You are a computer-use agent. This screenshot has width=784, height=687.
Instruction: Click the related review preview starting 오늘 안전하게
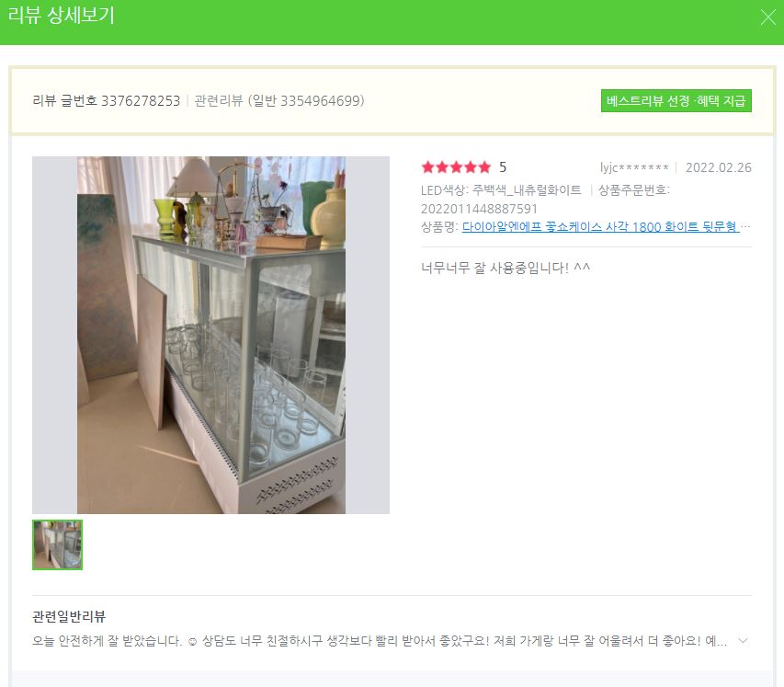pos(380,641)
